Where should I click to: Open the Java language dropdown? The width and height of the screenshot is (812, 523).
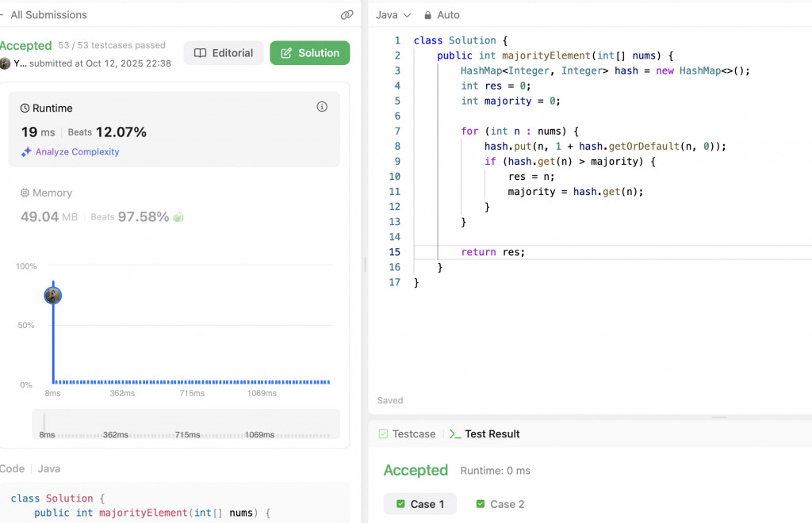(x=393, y=15)
